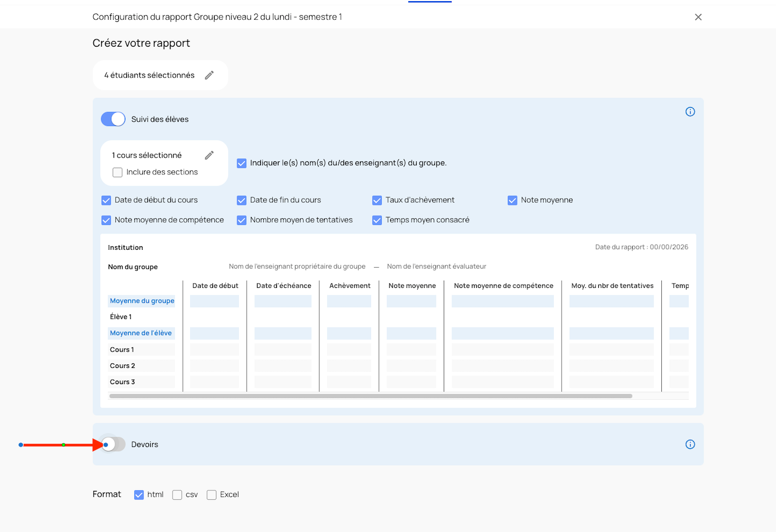
Task: Disable the Suivi des élèves toggle
Action: click(113, 119)
